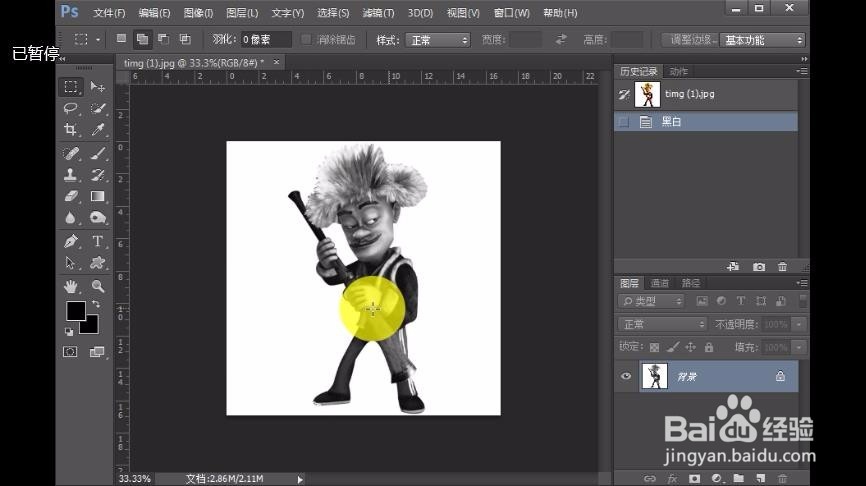The width and height of the screenshot is (866, 486).
Task: Create new snapshot camera icon in History
Action: coord(759,267)
